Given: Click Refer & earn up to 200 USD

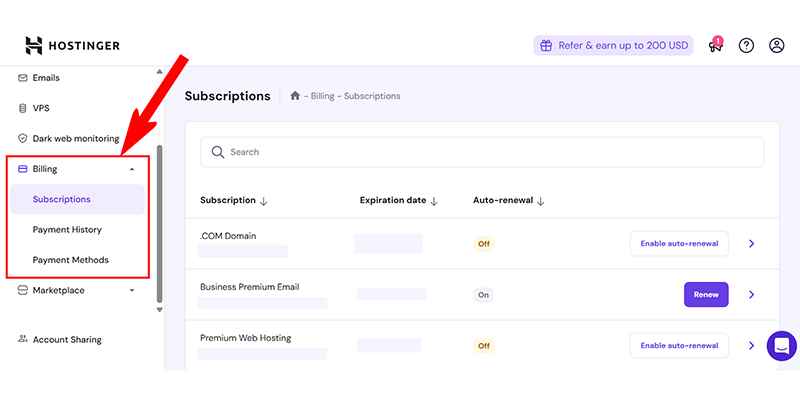Looking at the screenshot, I should pyautogui.click(x=613, y=45).
